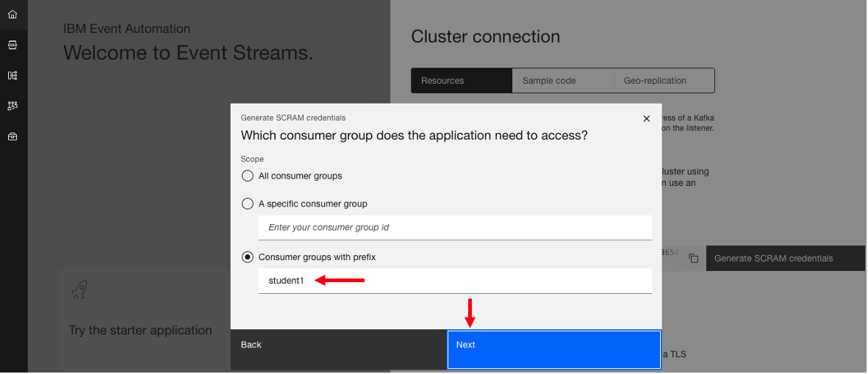Select All consumer groups radio option
The image size is (868, 374).
click(x=248, y=176)
